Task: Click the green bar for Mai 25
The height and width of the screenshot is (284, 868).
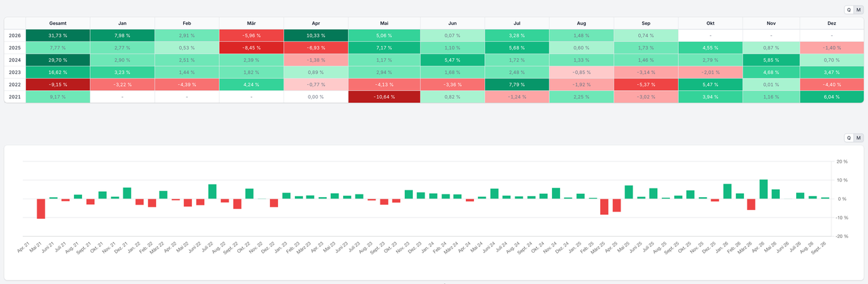Action: click(x=629, y=192)
